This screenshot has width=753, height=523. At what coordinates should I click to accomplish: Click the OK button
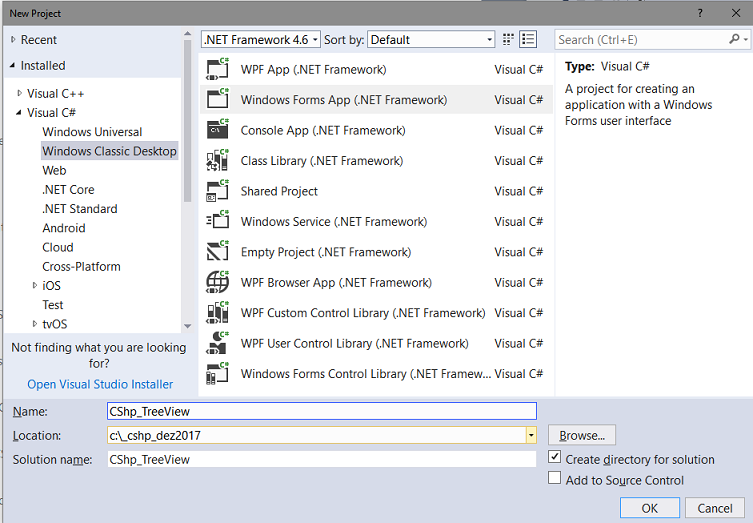coord(650,508)
